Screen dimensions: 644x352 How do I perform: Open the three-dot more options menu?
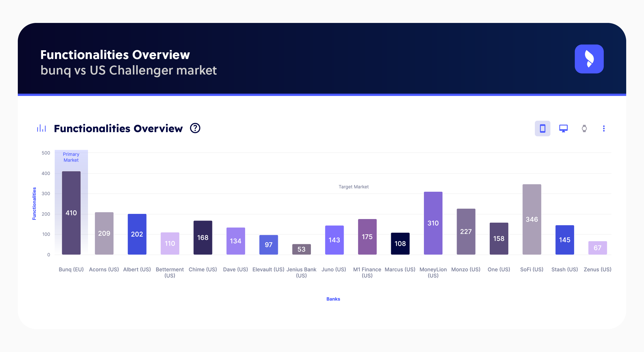point(604,128)
